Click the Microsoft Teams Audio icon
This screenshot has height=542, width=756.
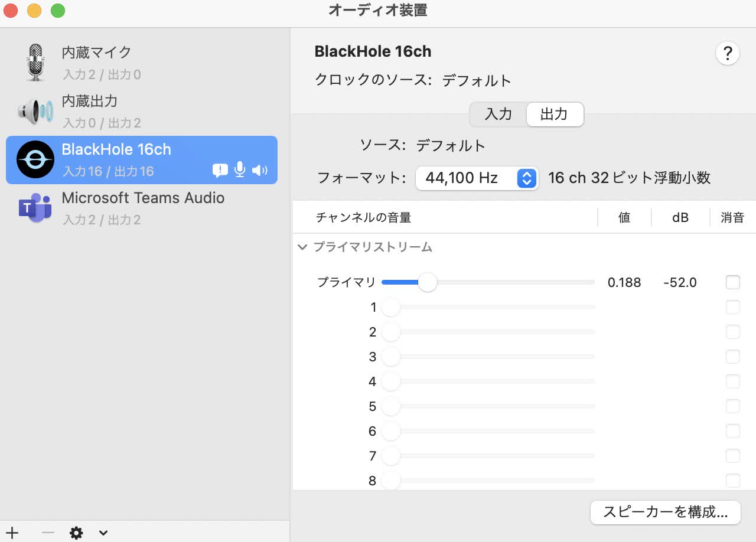[35, 208]
